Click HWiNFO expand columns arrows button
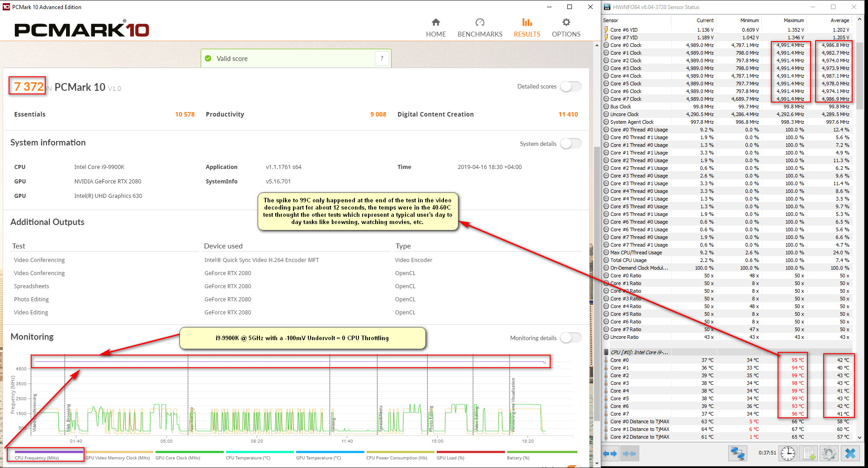This screenshot has height=468, width=868. 610,453
